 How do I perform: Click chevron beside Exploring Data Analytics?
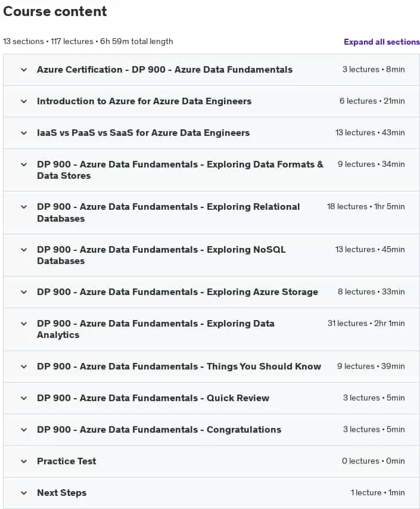24,324
